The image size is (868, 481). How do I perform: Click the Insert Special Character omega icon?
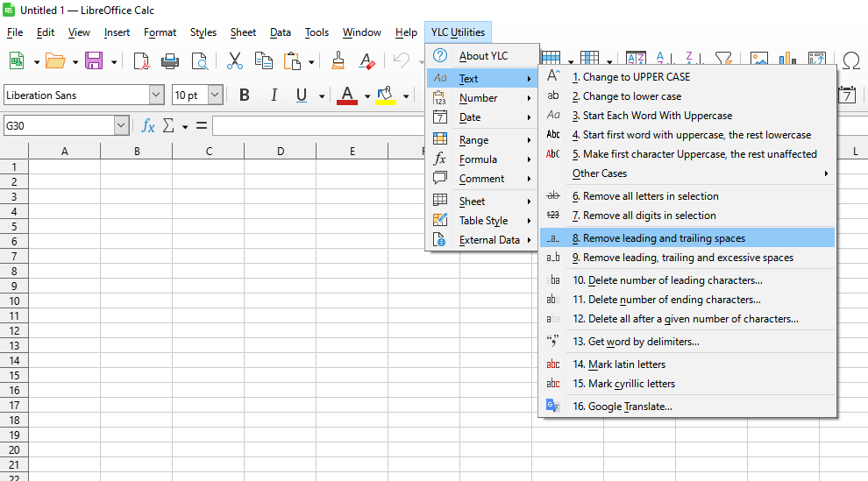click(850, 60)
